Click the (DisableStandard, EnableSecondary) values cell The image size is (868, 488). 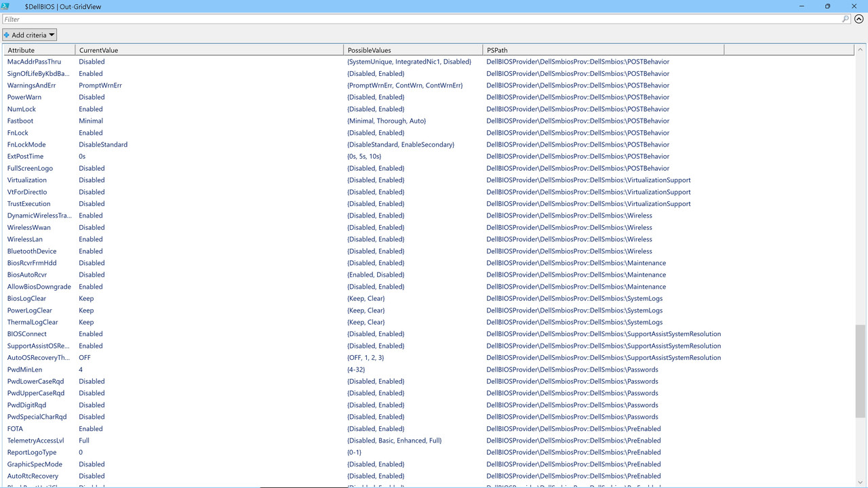[401, 144]
